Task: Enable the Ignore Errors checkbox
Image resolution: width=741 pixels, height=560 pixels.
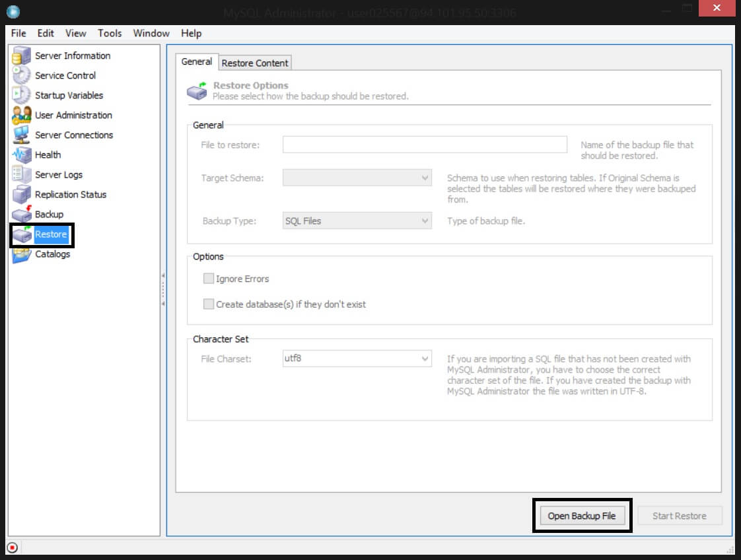Action: [209, 278]
